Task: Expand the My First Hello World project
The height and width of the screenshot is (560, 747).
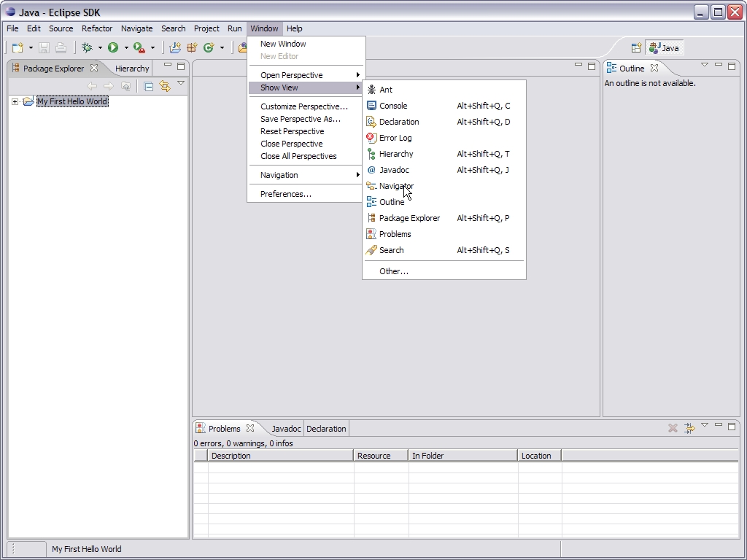Action: click(x=15, y=101)
